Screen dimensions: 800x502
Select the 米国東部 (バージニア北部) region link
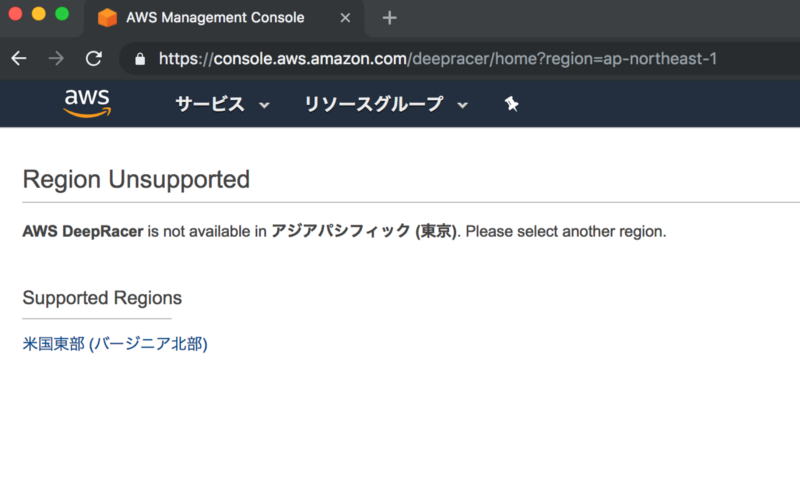click(115, 344)
